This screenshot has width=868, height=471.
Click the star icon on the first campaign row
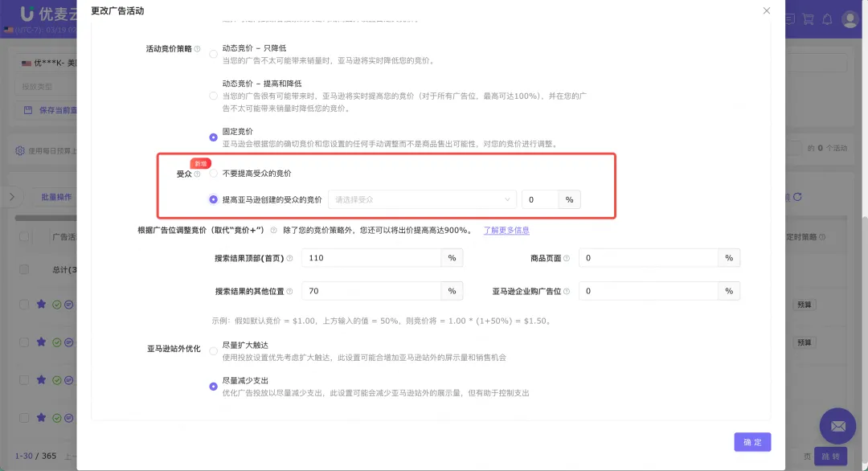pos(40,305)
